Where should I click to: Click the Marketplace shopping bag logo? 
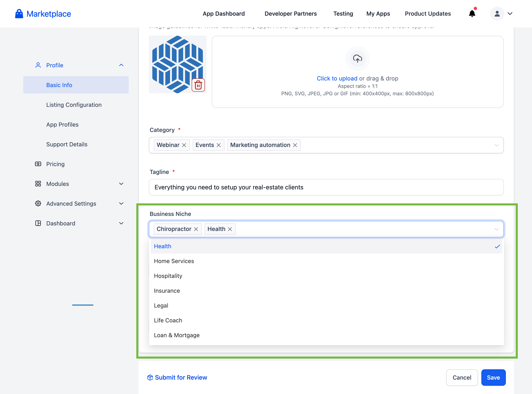point(19,14)
